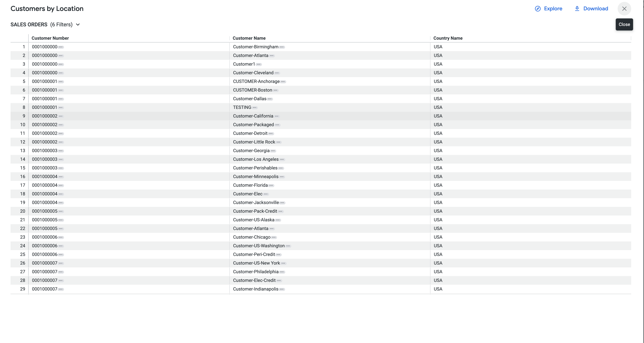Viewport: 644px width, 343px height.
Task: Close the Customers by Location dialog
Action: tap(624, 9)
